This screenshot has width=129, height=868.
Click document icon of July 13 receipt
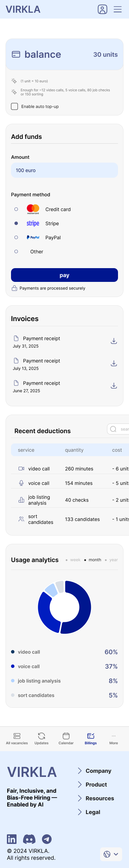pos(16,361)
